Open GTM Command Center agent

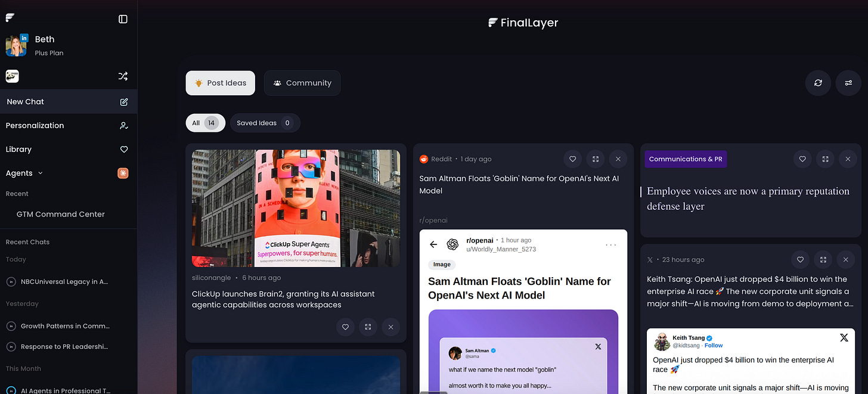pos(61,214)
